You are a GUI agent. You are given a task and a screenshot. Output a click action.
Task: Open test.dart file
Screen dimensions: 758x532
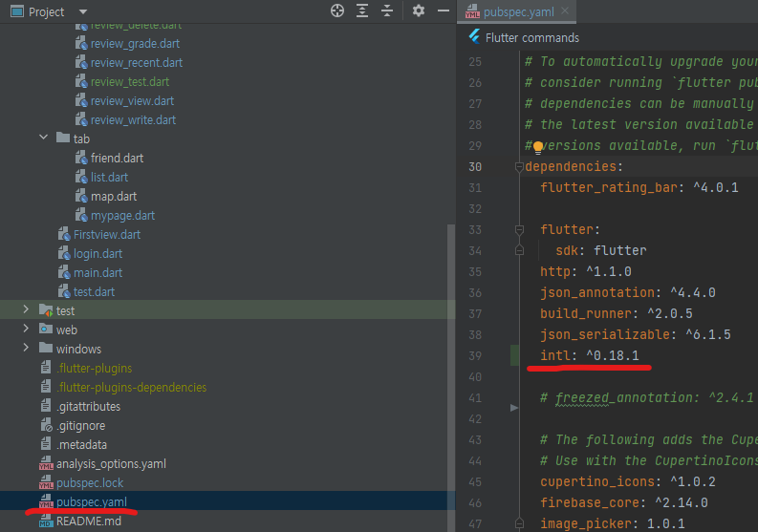pyautogui.click(x=94, y=292)
